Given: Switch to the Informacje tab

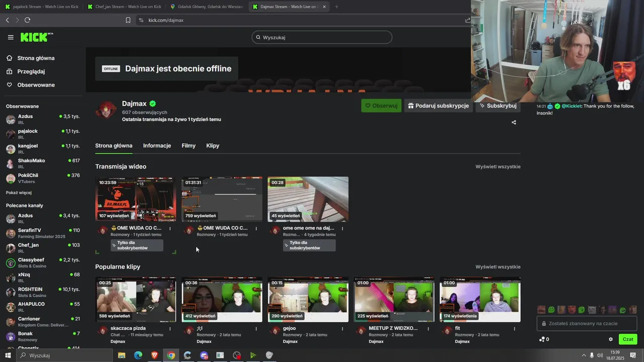Looking at the screenshot, I should [157, 145].
